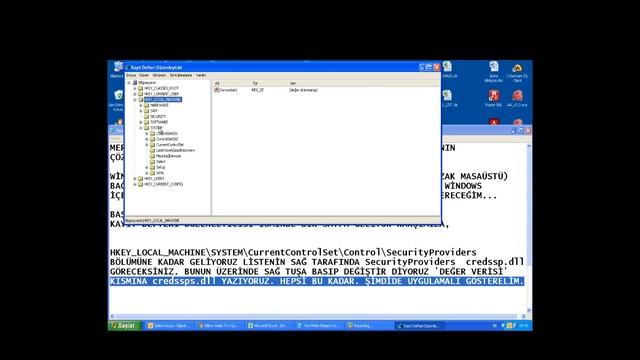Open the Görünüm menu in Registry Editor
640x360 pixels.
coord(159,76)
